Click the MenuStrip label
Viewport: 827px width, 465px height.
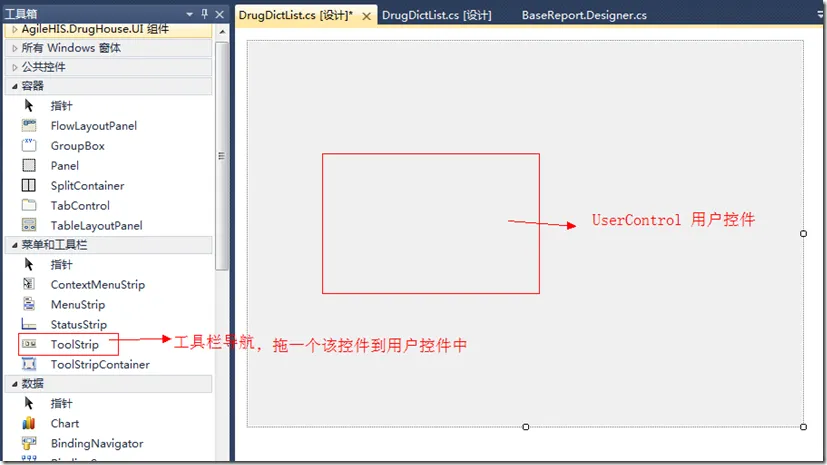[78, 304]
